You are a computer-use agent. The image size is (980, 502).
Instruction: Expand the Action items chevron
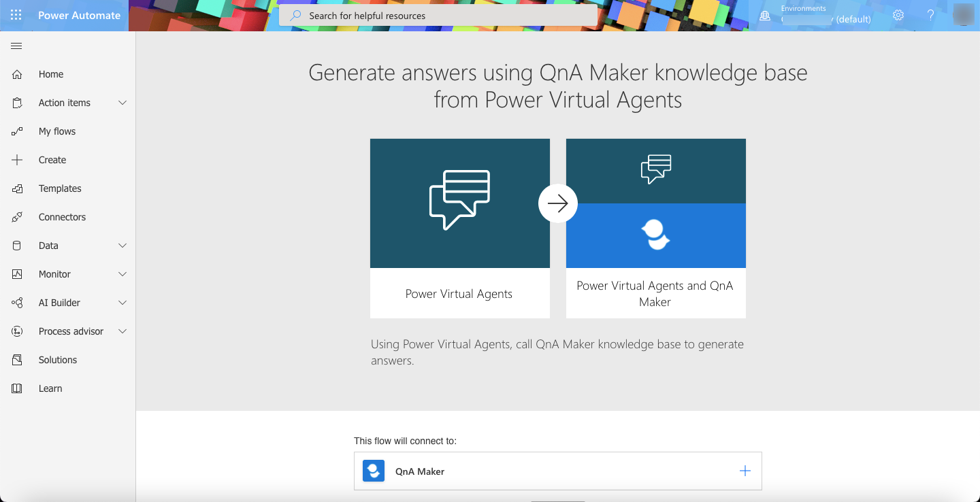point(122,103)
